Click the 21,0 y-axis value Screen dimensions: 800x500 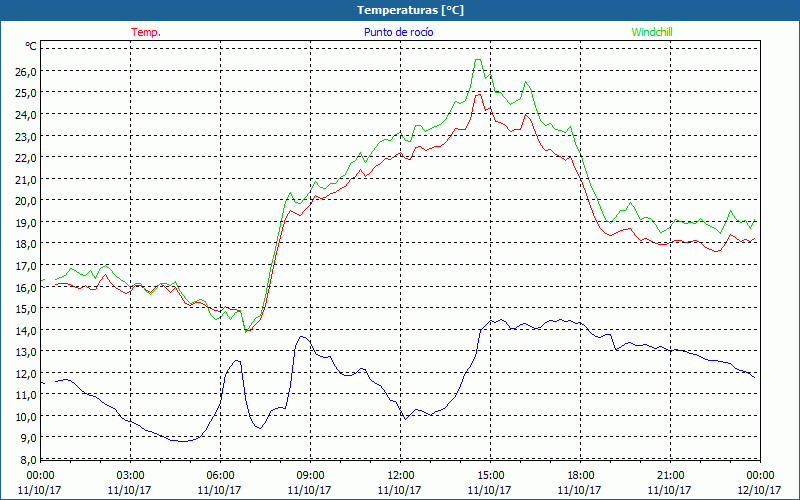tap(26, 180)
